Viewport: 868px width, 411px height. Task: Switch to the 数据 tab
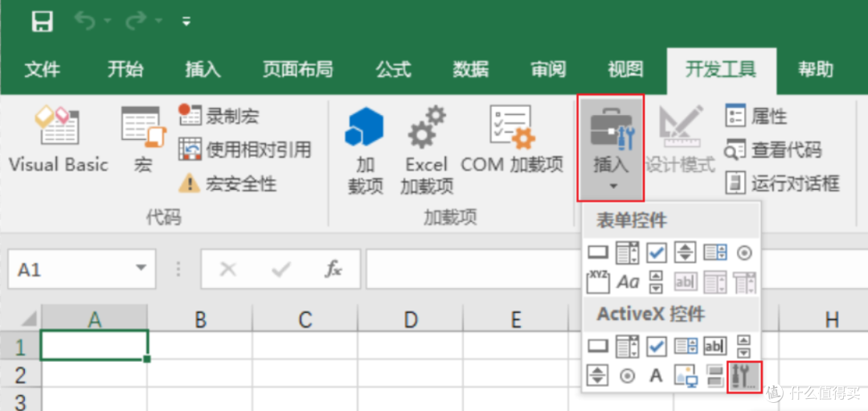tap(470, 70)
